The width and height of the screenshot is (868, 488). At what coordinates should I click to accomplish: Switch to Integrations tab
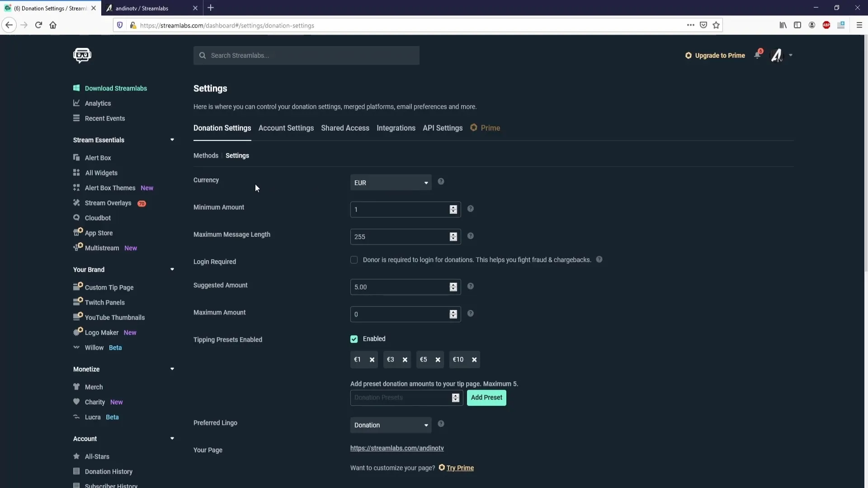(x=396, y=128)
